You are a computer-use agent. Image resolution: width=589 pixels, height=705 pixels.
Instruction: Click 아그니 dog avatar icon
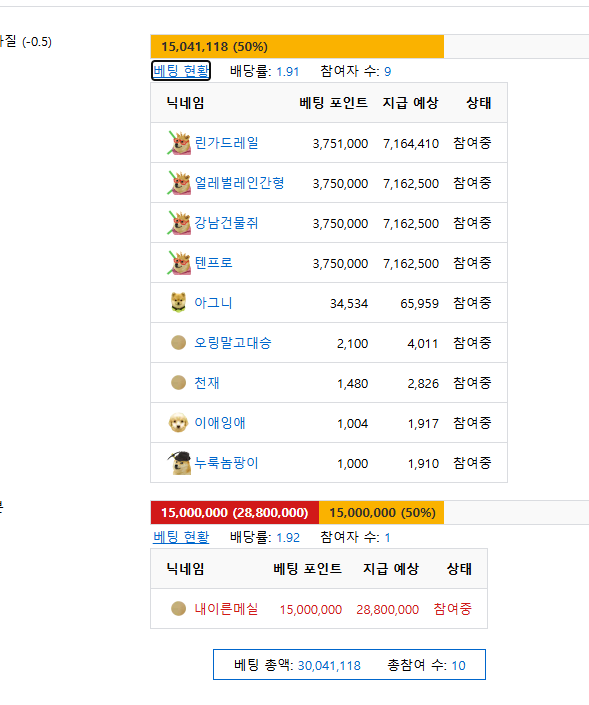point(178,303)
